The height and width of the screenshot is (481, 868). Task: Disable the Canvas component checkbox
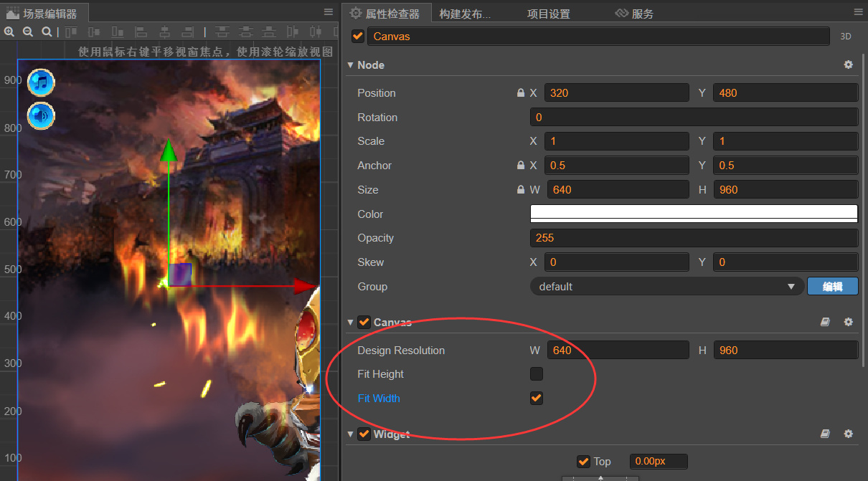click(x=364, y=323)
